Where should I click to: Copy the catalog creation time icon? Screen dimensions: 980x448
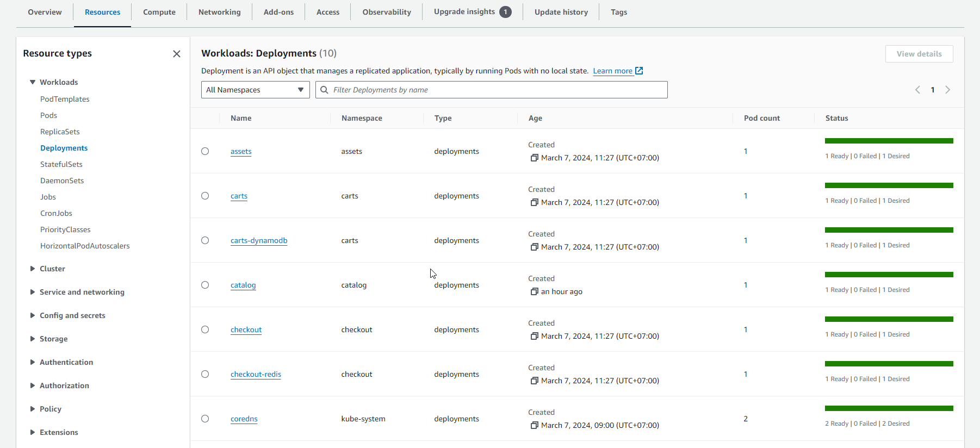[x=535, y=291]
